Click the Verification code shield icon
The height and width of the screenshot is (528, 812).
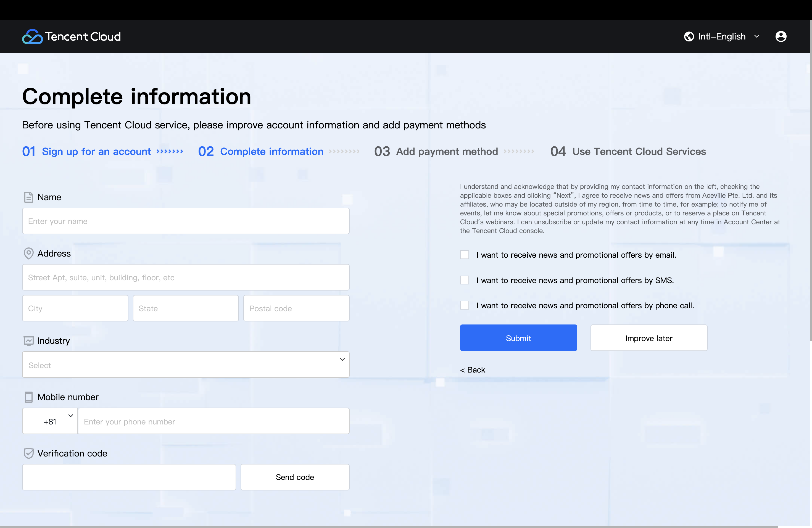coord(29,453)
